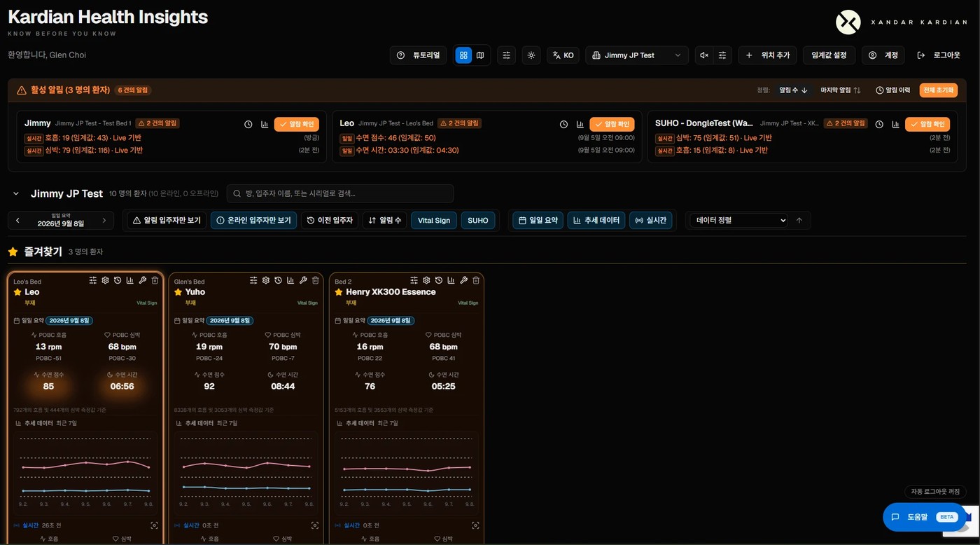The height and width of the screenshot is (545, 980).
Task: Open the sound settings sliders beside mute icon
Action: 722,55
